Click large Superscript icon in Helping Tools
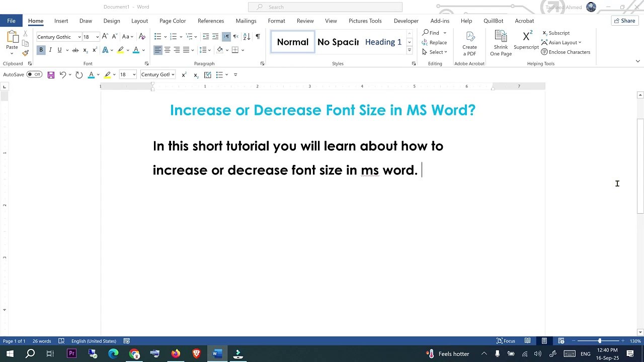 tap(526, 40)
